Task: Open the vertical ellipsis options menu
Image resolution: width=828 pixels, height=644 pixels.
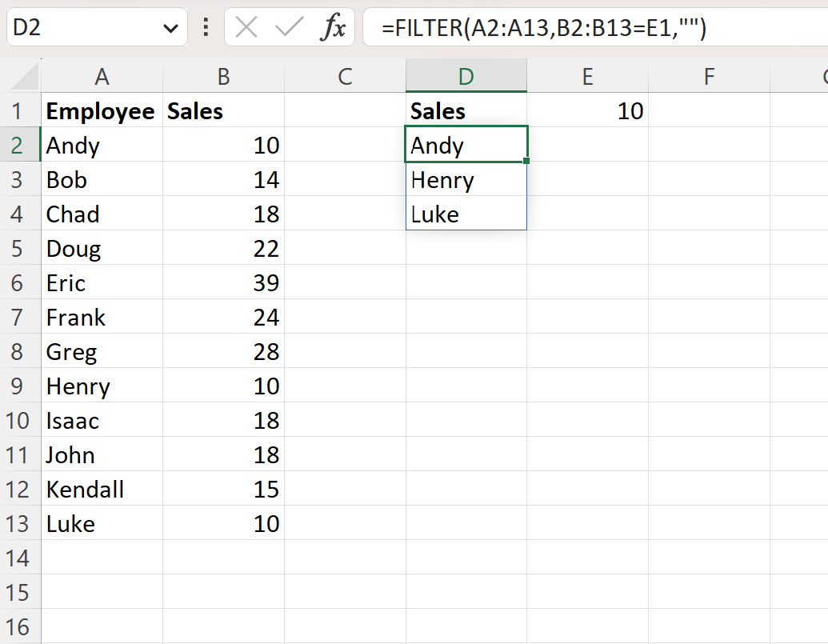Action: click(205, 26)
